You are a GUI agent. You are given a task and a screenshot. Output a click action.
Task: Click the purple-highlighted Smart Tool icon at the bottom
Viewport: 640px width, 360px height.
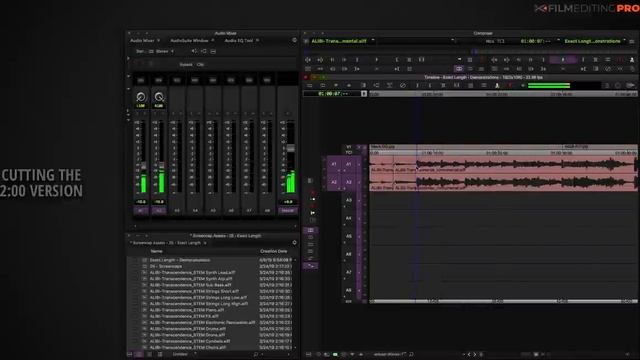(310, 266)
